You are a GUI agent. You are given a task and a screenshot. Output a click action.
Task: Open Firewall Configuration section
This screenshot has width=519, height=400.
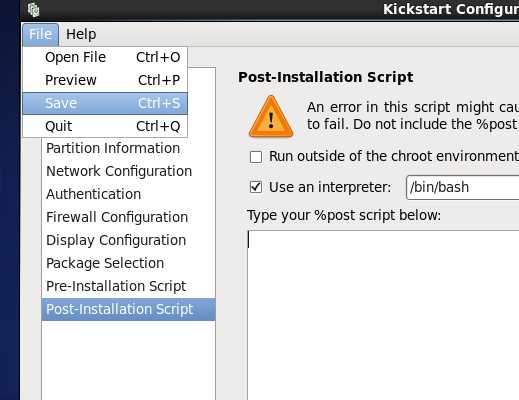[x=128, y=217]
